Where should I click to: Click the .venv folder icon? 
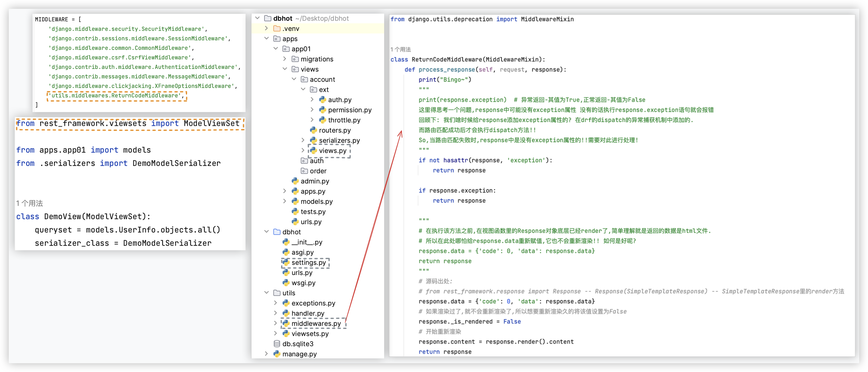[x=277, y=28]
